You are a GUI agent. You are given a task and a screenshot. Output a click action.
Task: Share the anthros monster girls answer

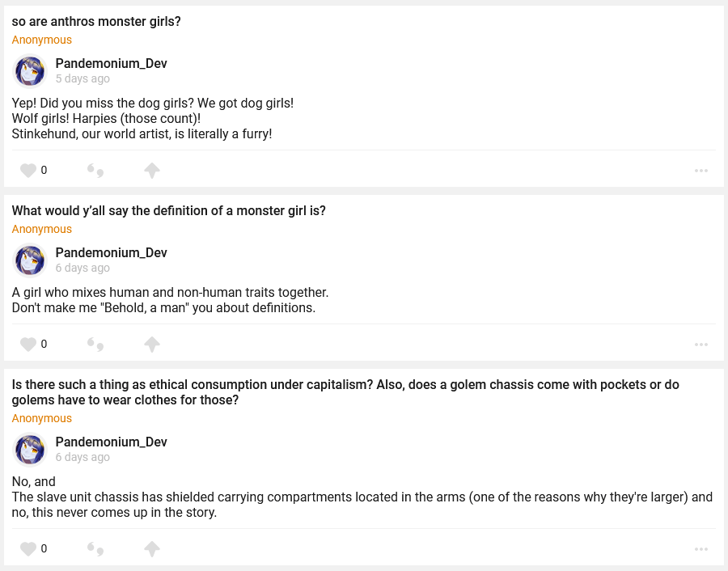click(152, 171)
